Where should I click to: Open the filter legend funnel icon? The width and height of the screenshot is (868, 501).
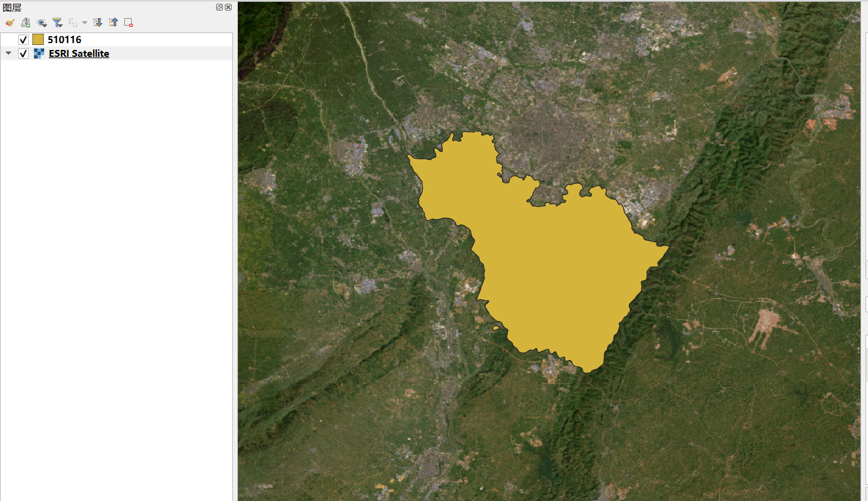point(57,22)
